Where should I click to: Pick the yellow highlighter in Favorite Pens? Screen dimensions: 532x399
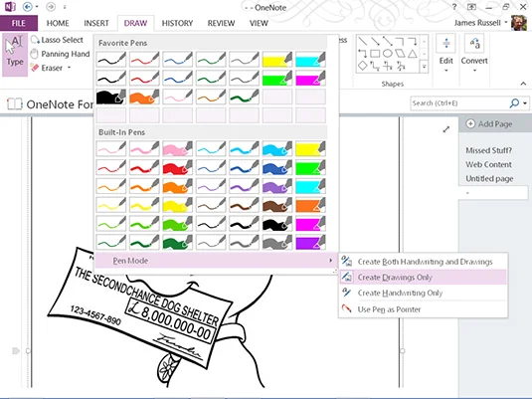277,60
